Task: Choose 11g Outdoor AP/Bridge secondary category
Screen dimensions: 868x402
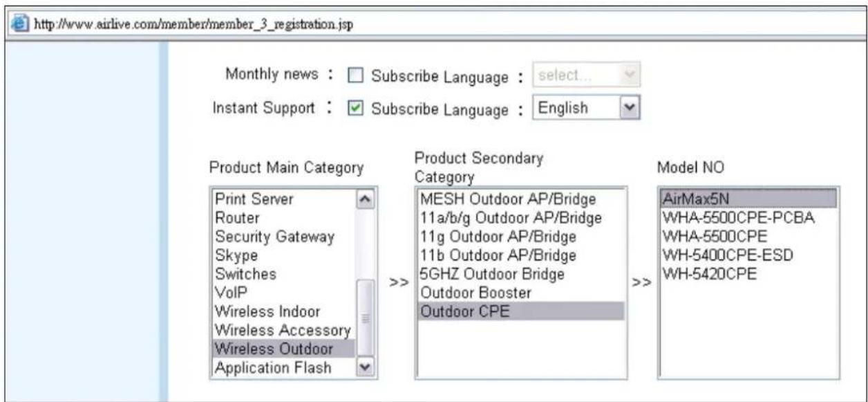Action: tap(521, 237)
